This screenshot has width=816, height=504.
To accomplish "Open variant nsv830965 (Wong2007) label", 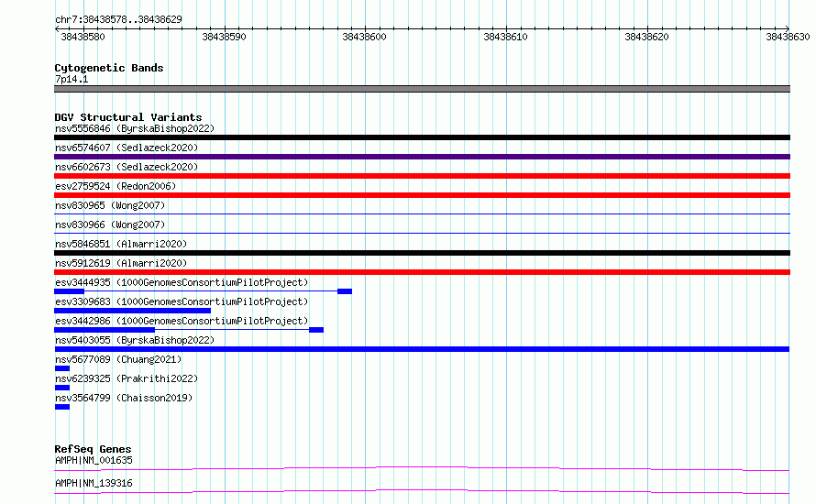I will point(110,205).
